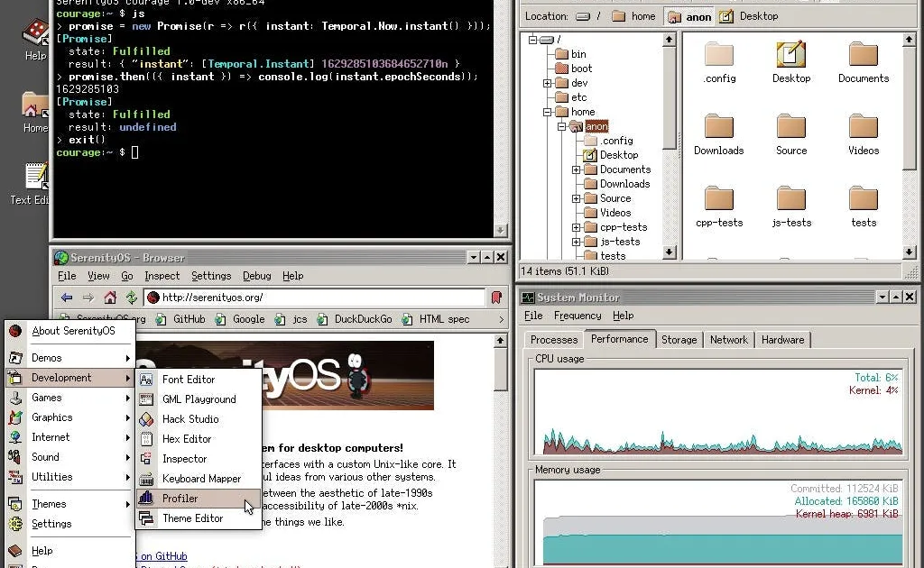Switch to the Hardware tab in System Monitor
The height and width of the screenshot is (568, 924).
pyautogui.click(x=782, y=340)
